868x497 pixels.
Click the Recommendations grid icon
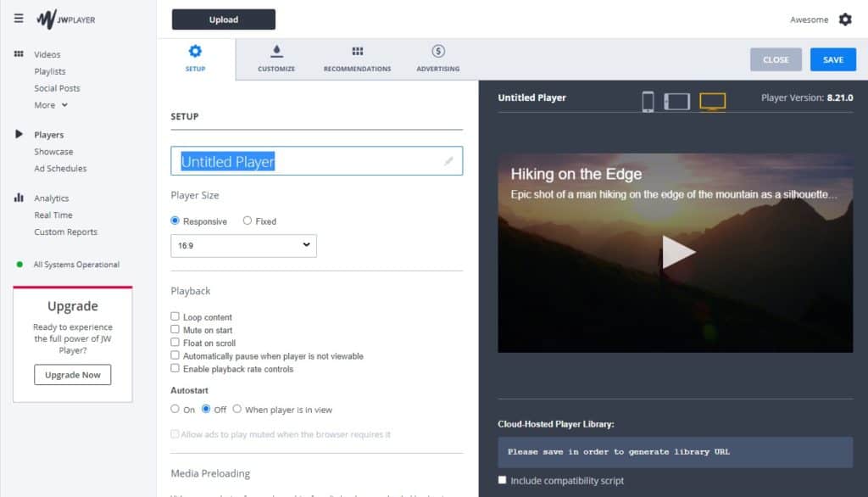(x=357, y=52)
